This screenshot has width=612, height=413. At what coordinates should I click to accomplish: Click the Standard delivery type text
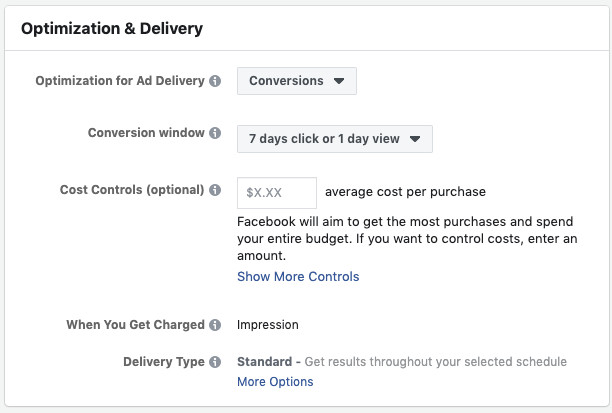264,362
